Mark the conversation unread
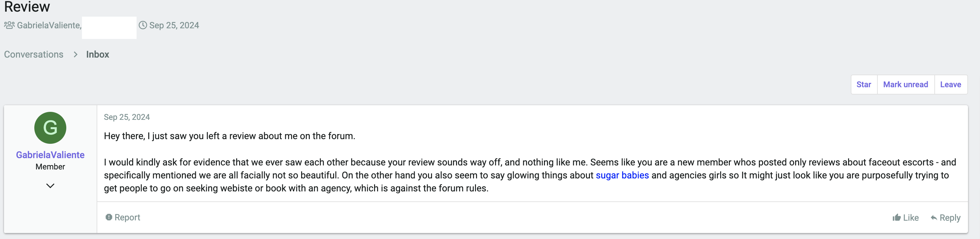The image size is (980, 239). click(x=905, y=85)
